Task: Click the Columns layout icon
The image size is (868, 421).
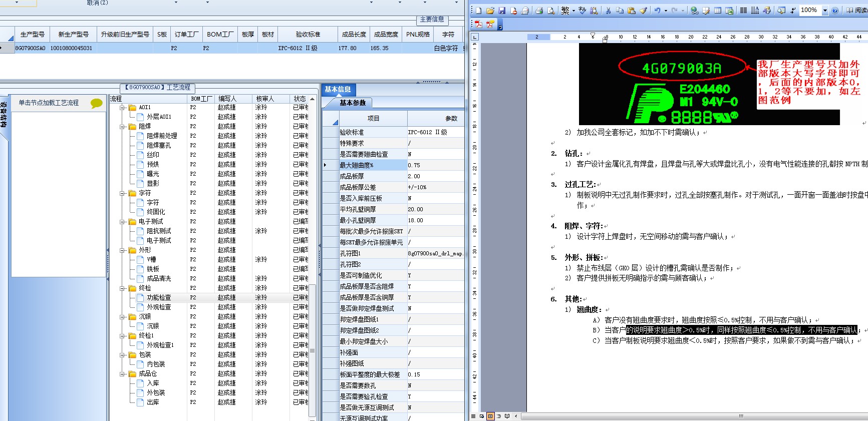Action: click(743, 10)
